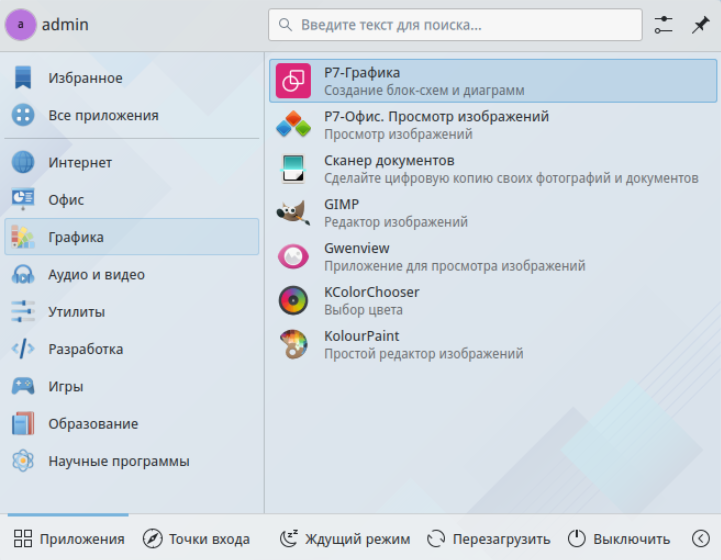
Task: Click the Все приложения grid icon
Action: [23, 115]
